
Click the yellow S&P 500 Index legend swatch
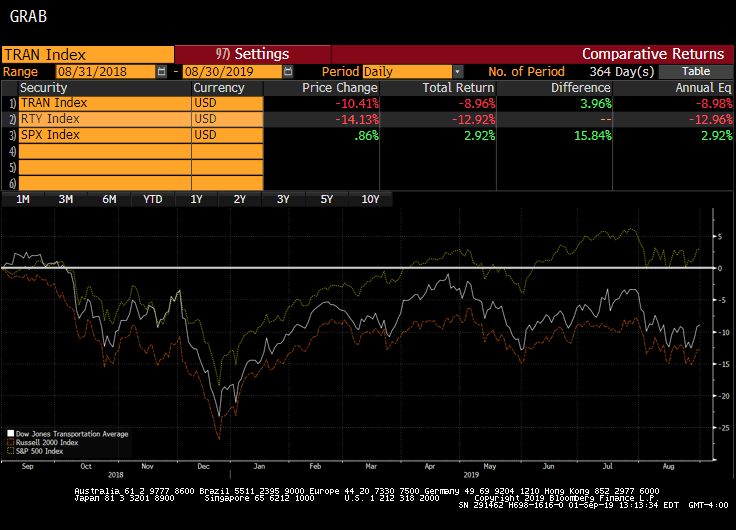(11, 451)
